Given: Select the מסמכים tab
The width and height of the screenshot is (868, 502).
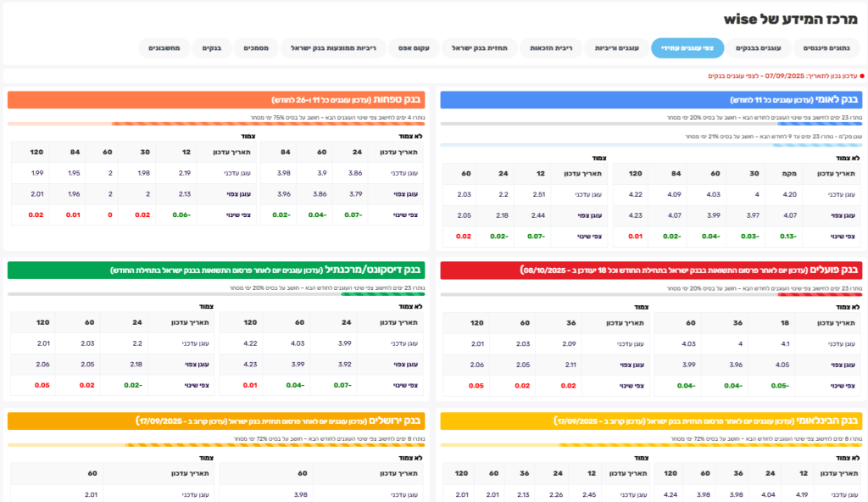Looking at the screenshot, I should 256,48.
